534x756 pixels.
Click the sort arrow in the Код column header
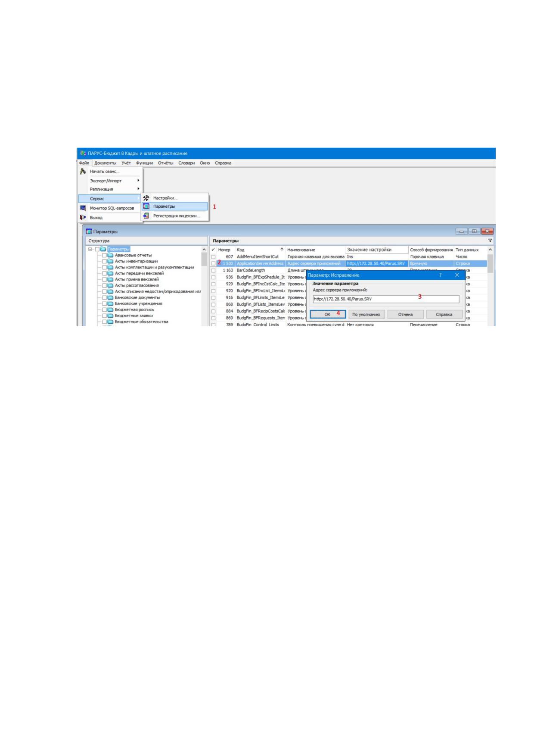pyautogui.click(x=282, y=250)
